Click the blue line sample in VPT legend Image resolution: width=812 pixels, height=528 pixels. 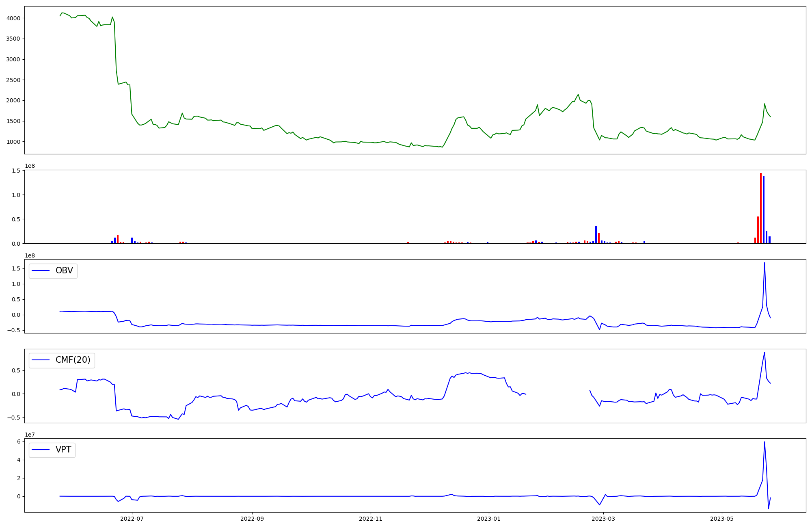(41, 450)
